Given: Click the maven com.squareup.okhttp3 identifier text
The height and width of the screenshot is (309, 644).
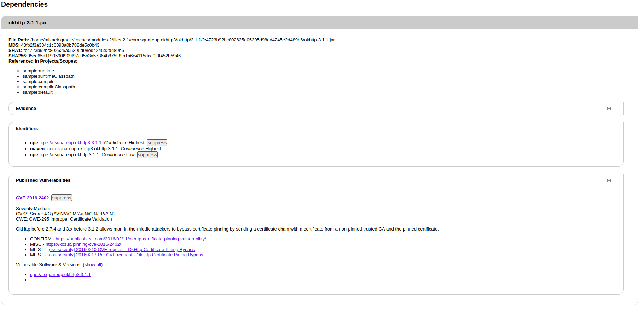Looking at the screenshot, I should pyautogui.click(x=83, y=149).
